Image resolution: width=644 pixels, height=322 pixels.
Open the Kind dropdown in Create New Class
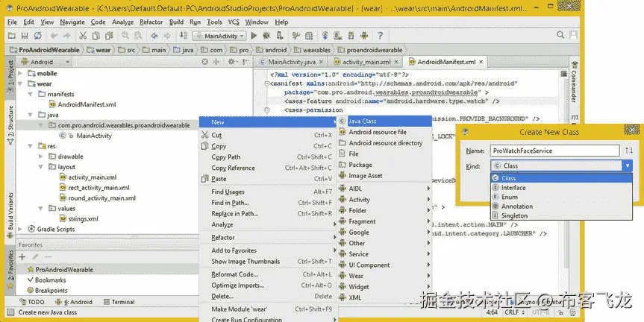tap(627, 165)
